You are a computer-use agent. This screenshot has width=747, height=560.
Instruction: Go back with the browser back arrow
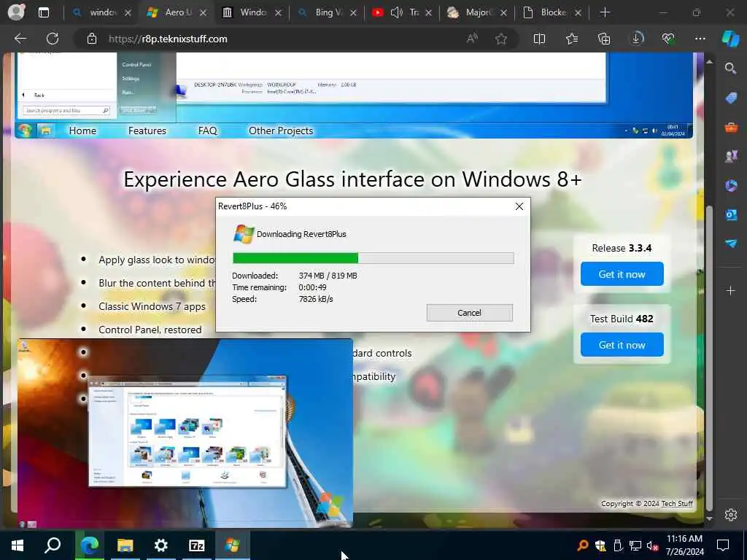20,39
